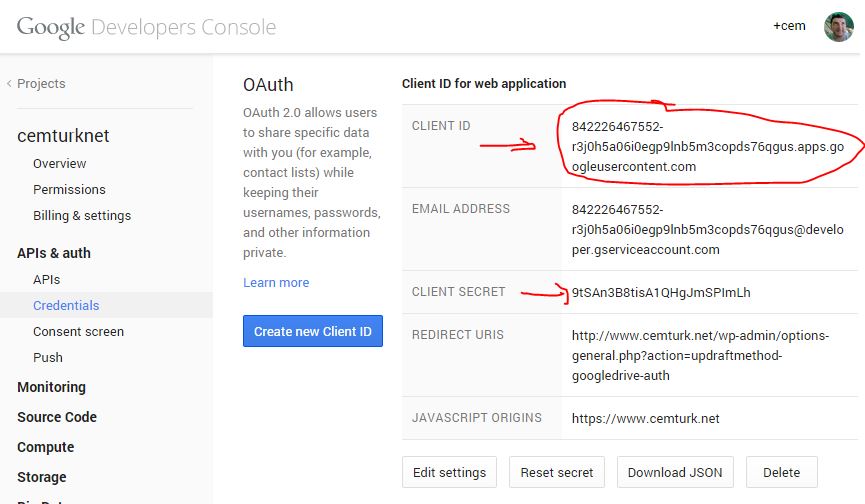Click Create new Client ID button
Viewport: 865px width, 504px height.
(x=313, y=331)
